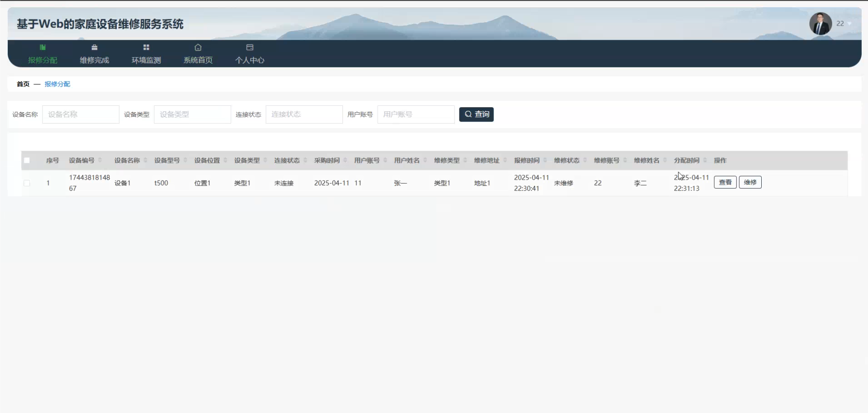Click 维修 button in row 1

coord(750,182)
